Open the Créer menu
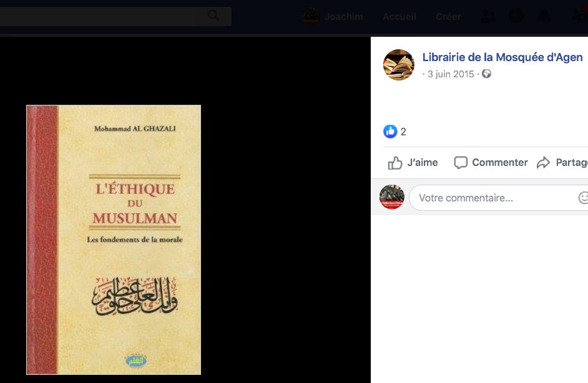This screenshot has width=588, height=383. [x=448, y=16]
